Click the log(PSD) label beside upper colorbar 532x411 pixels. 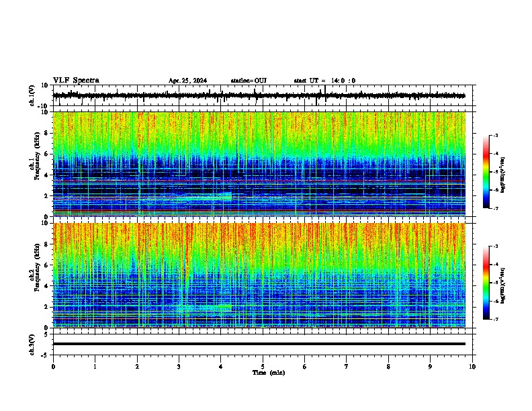click(x=503, y=175)
